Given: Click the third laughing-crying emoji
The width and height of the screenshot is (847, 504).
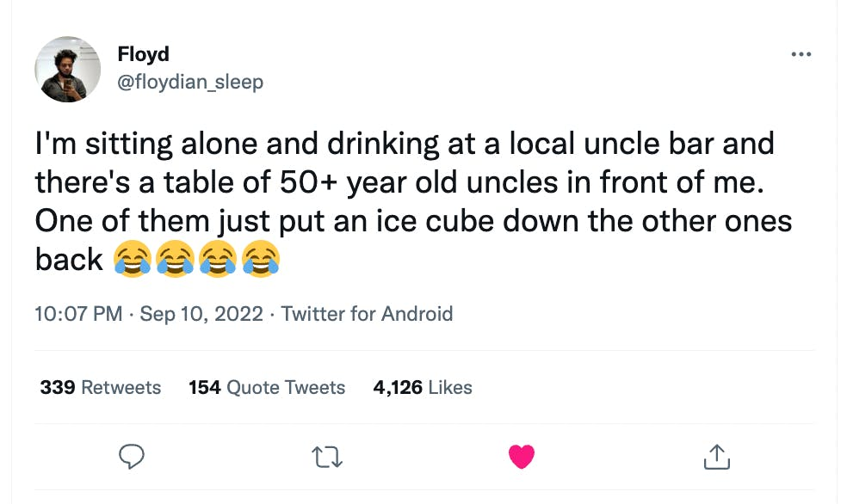Looking at the screenshot, I should (218, 259).
